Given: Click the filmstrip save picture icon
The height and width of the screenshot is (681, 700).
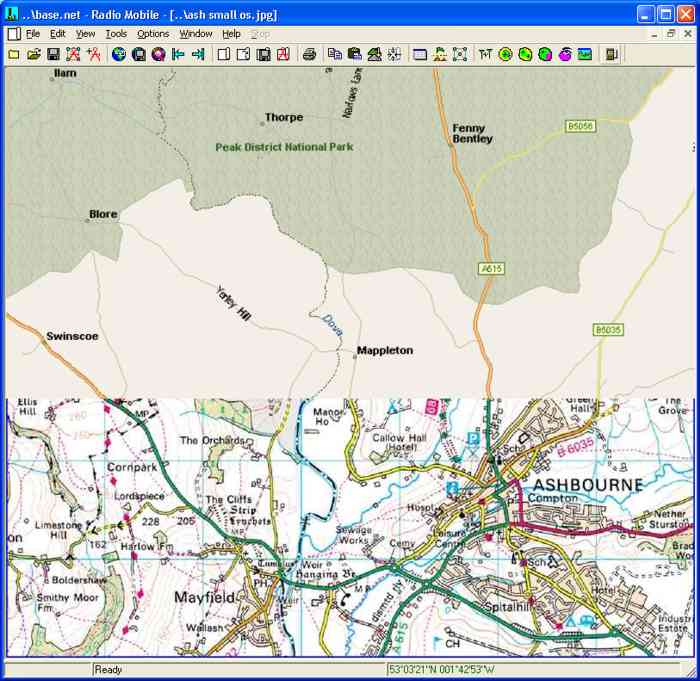Looking at the screenshot, I should (263, 54).
